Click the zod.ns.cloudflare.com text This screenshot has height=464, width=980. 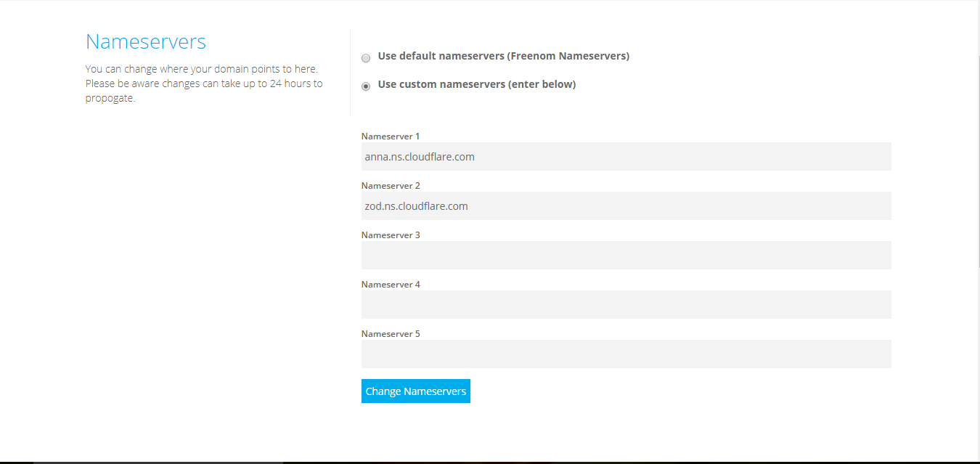coord(416,205)
